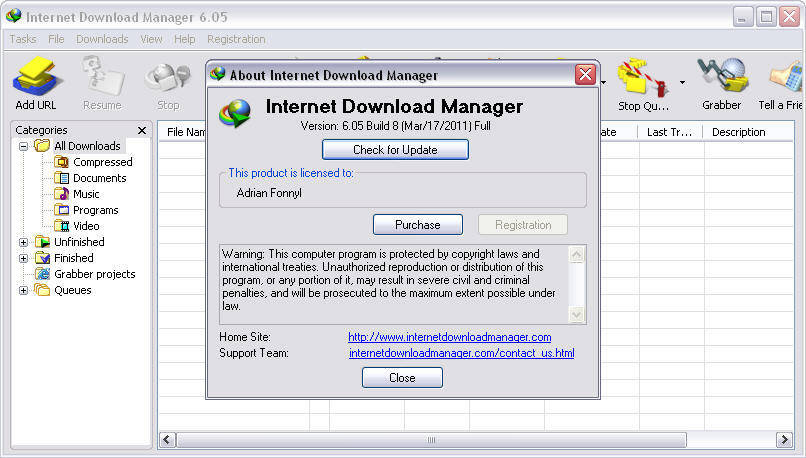806x458 pixels.
Task: Select the Compressed category label
Action: click(103, 162)
